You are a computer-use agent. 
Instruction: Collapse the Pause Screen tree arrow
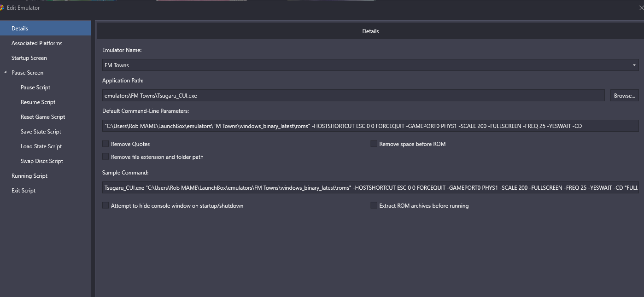[x=6, y=72]
